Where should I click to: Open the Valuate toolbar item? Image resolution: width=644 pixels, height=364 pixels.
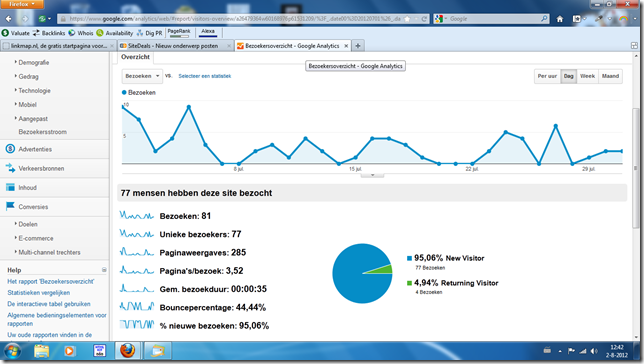point(16,33)
